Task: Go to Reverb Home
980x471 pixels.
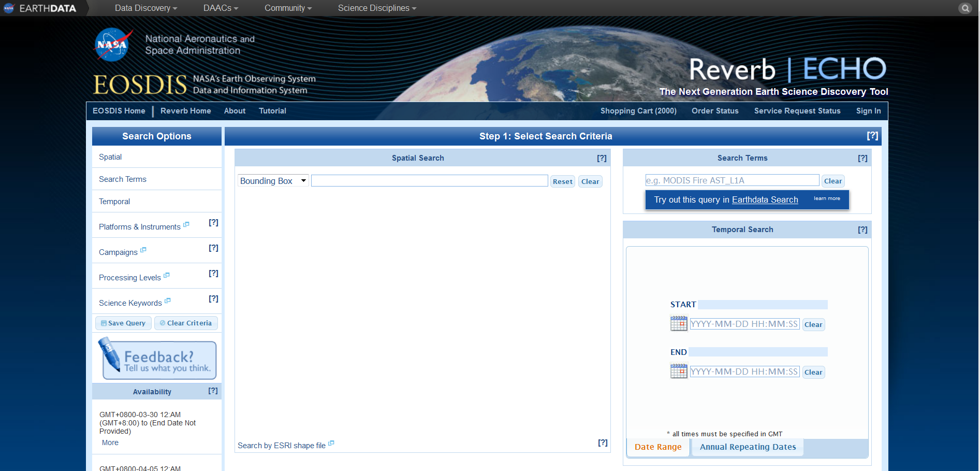Action: (x=186, y=111)
